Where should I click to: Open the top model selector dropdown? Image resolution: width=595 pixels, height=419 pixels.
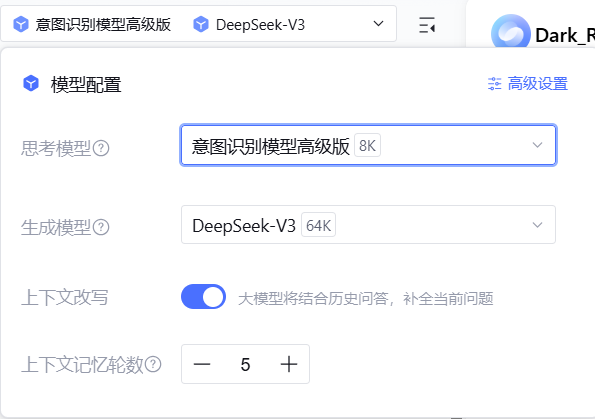[198, 24]
